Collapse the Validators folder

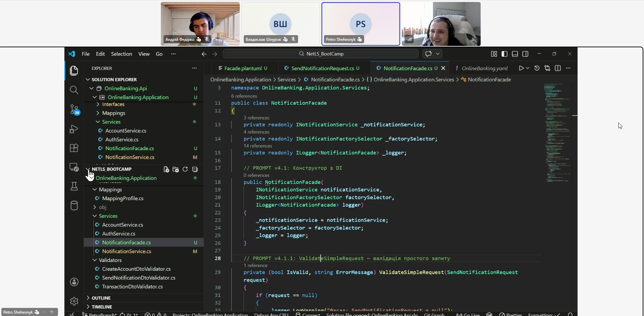110,260
